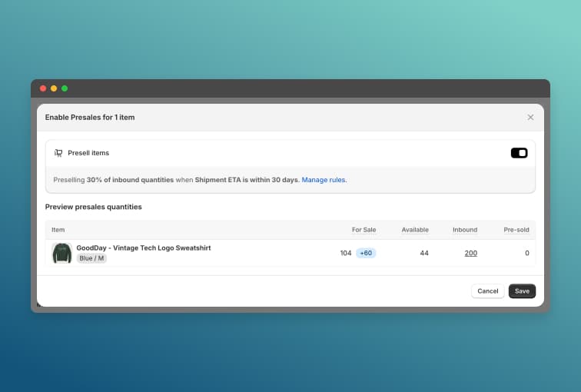Click Shipment ETA is within 30 days text
The height and width of the screenshot is (392, 581).
tap(247, 180)
